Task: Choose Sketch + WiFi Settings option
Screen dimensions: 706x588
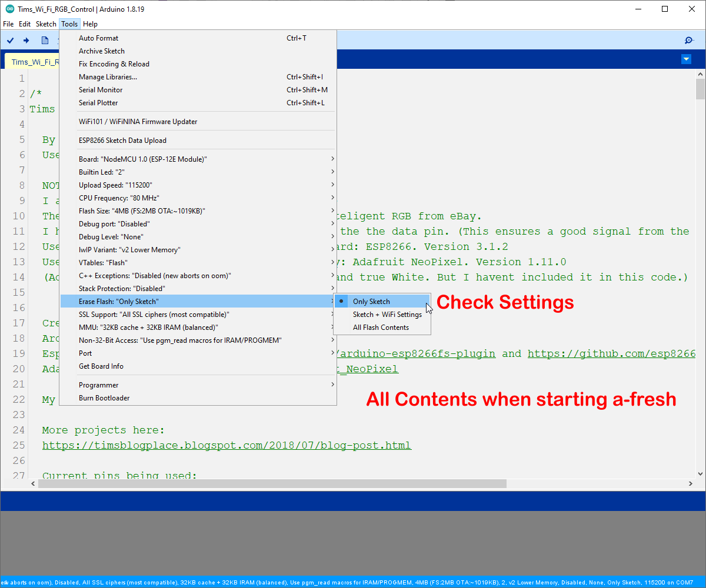Action: [382, 315]
